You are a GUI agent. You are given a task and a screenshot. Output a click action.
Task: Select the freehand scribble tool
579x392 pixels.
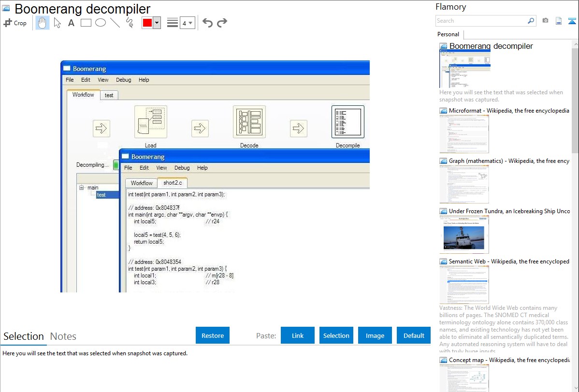[130, 23]
